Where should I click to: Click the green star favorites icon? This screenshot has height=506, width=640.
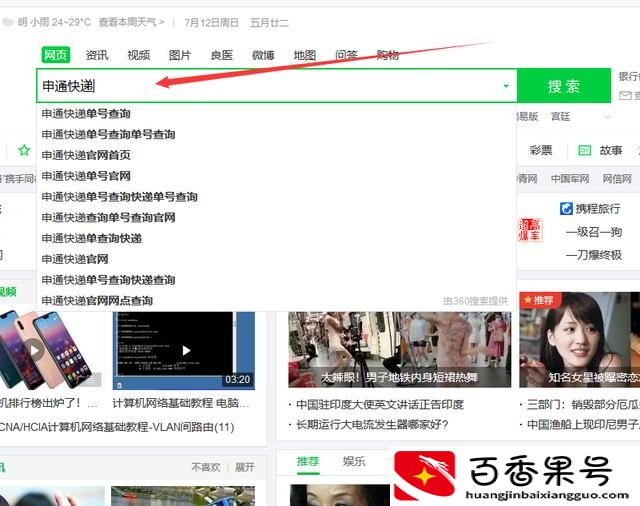(24, 150)
